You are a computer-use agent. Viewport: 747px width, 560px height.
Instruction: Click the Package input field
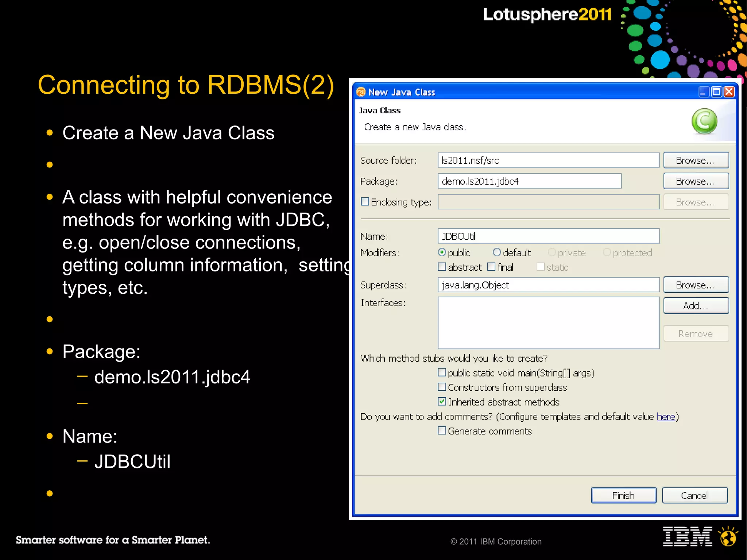point(530,181)
